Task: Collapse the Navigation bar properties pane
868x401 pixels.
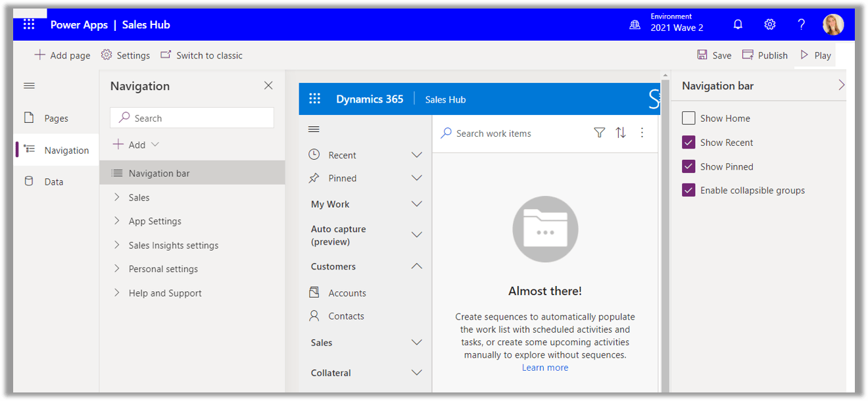Action: tap(841, 85)
